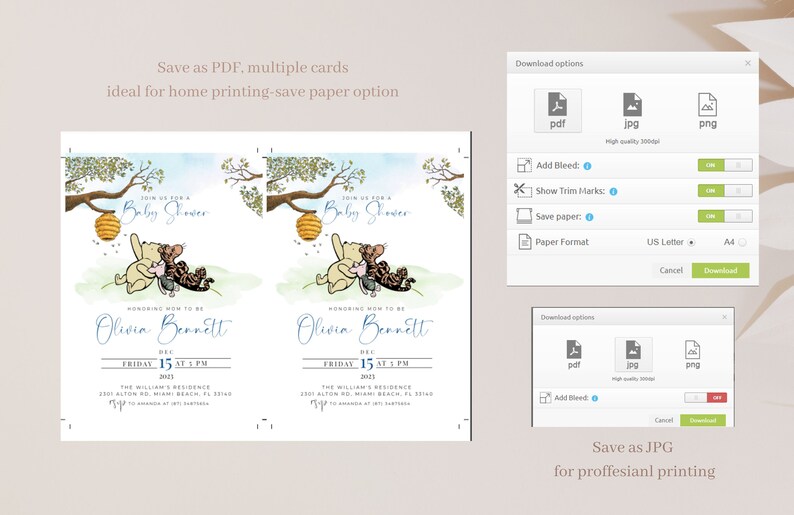Image resolution: width=794 pixels, height=515 pixels.
Task: Click the right invitation card preview
Action: point(365,287)
